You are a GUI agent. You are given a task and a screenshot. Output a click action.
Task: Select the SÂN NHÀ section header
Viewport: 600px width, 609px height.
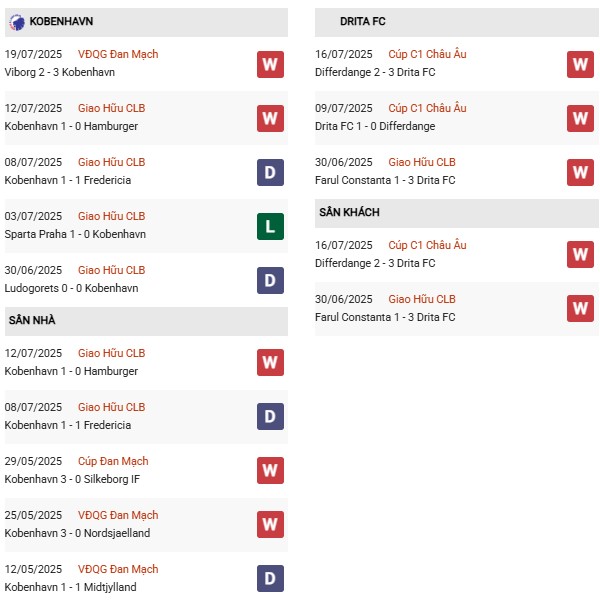(x=30, y=320)
